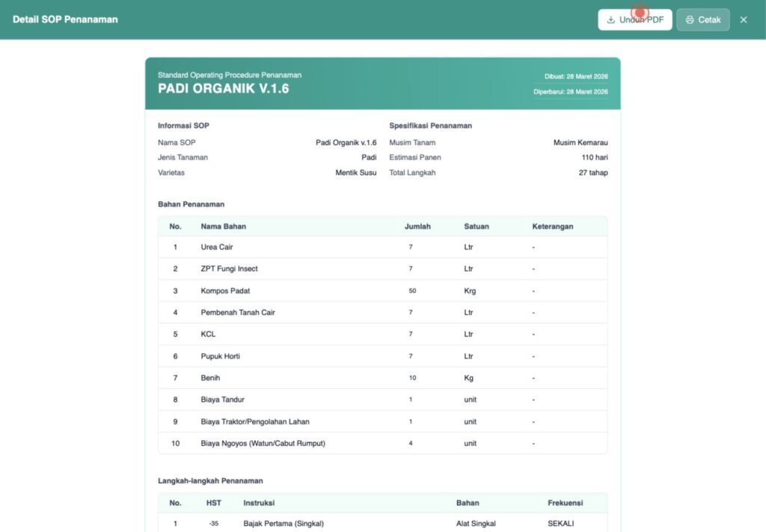This screenshot has height=532, width=766.
Task: Select the 'KCL' material row
Action: (383, 334)
